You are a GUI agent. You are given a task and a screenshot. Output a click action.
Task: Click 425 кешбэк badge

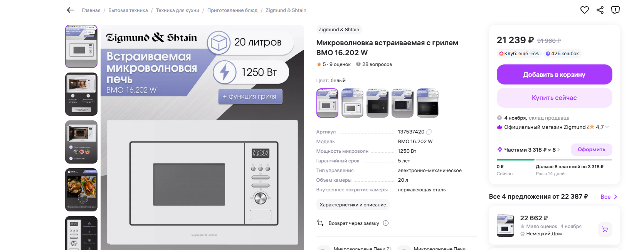pyautogui.click(x=562, y=54)
